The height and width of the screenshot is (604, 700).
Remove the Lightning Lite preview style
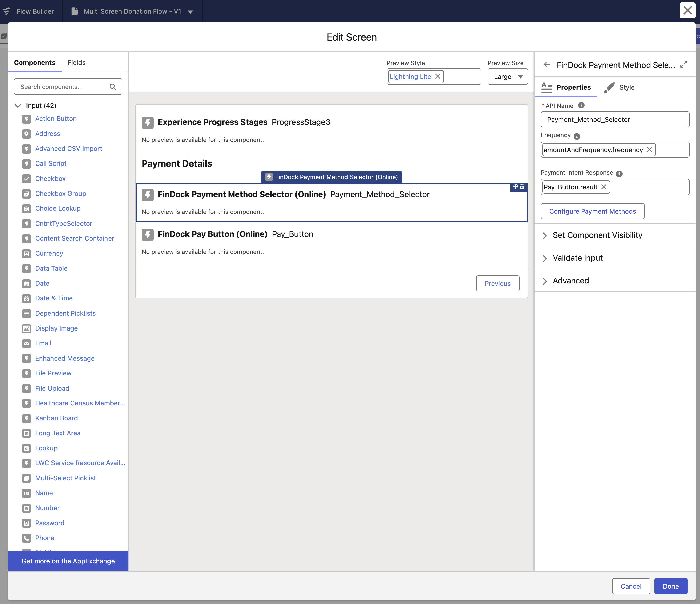(x=438, y=77)
